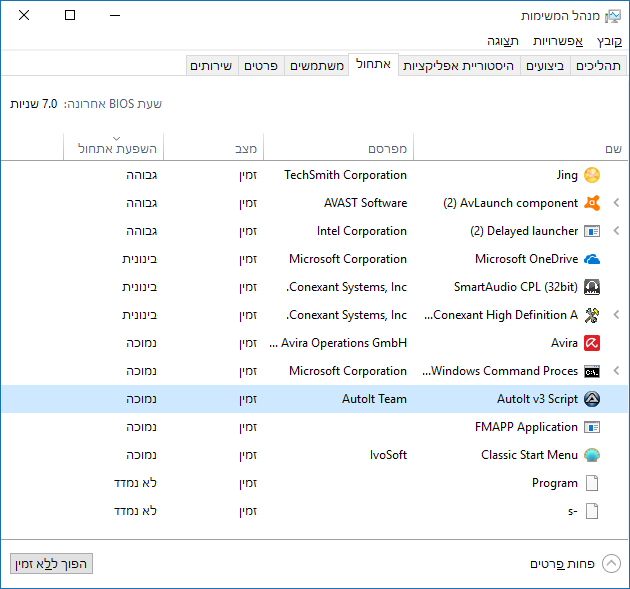Click the Jing startup icon
Viewport: 630px width, 589px height.
(x=592, y=175)
